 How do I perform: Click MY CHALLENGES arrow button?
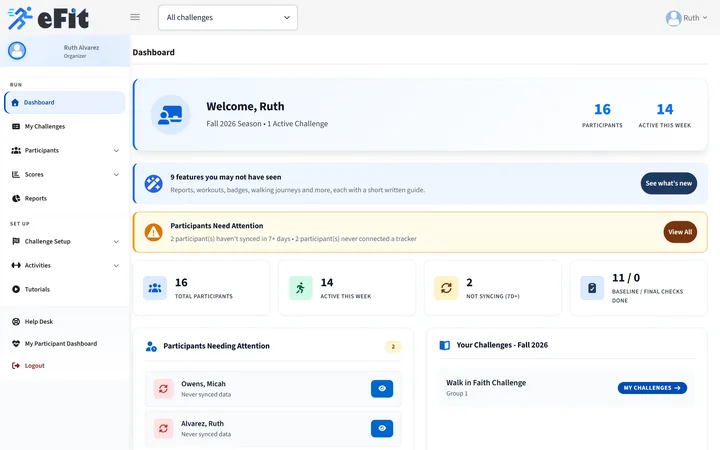652,388
